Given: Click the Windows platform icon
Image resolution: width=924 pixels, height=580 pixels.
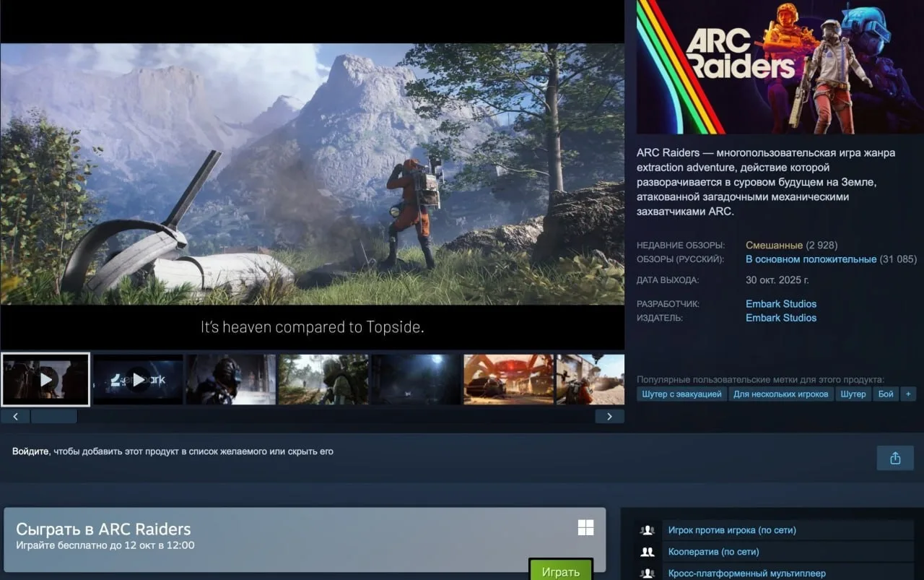Looking at the screenshot, I should click(585, 528).
